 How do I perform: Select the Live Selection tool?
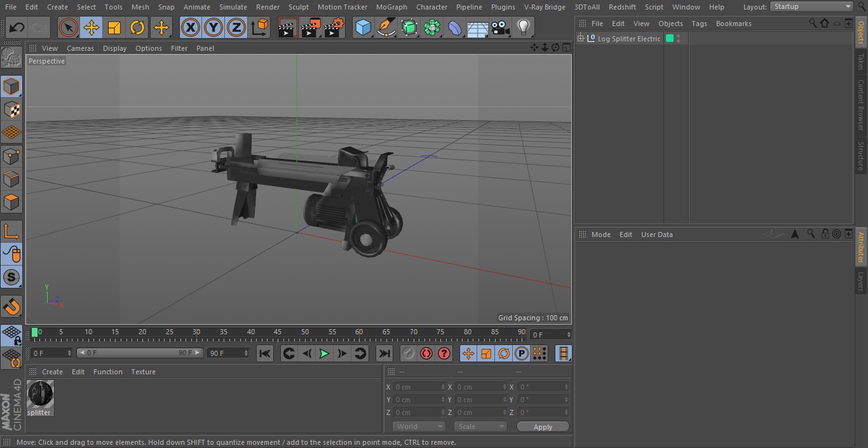[x=68, y=27]
